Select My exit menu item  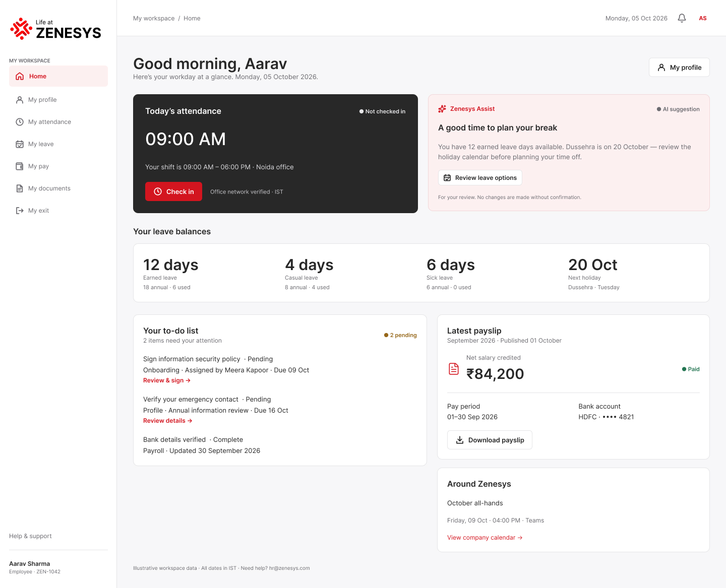click(58, 211)
